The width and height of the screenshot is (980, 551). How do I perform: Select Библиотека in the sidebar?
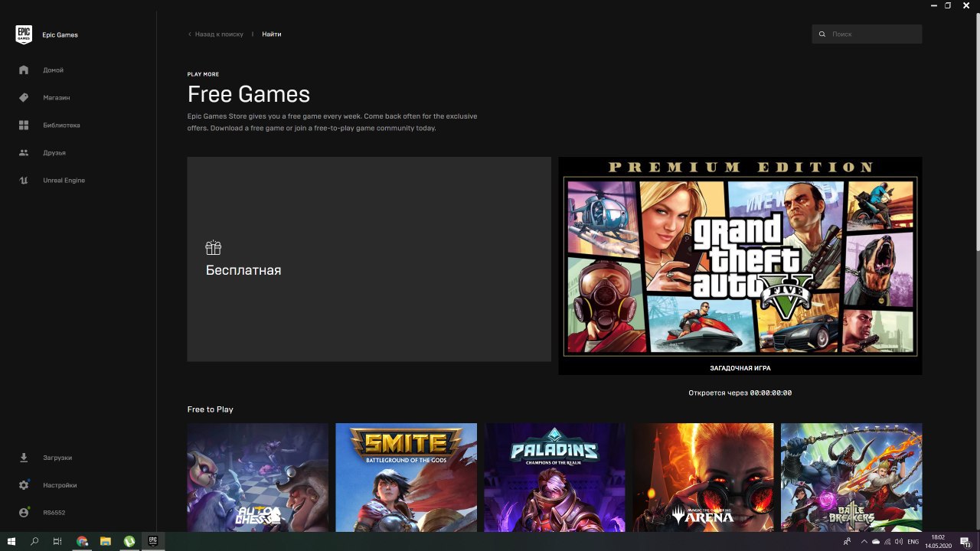coord(61,125)
